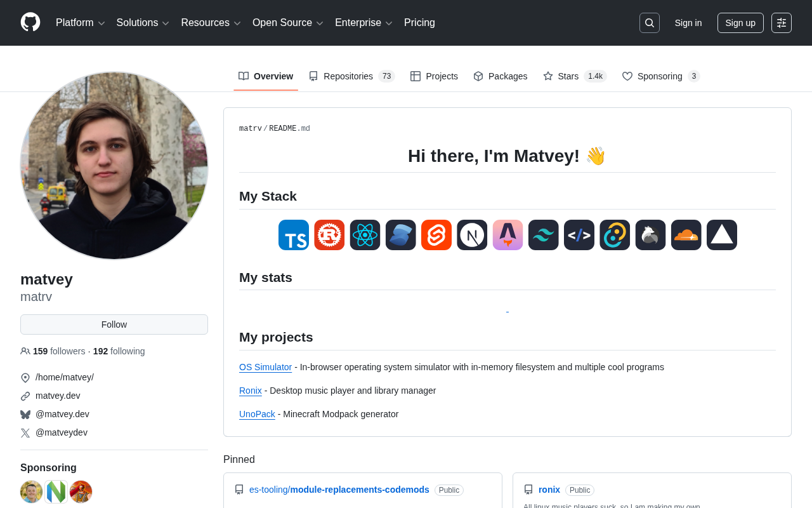The height and width of the screenshot is (508, 812).
Task: Click the X logo beside @matveydev
Action: pos(25,433)
